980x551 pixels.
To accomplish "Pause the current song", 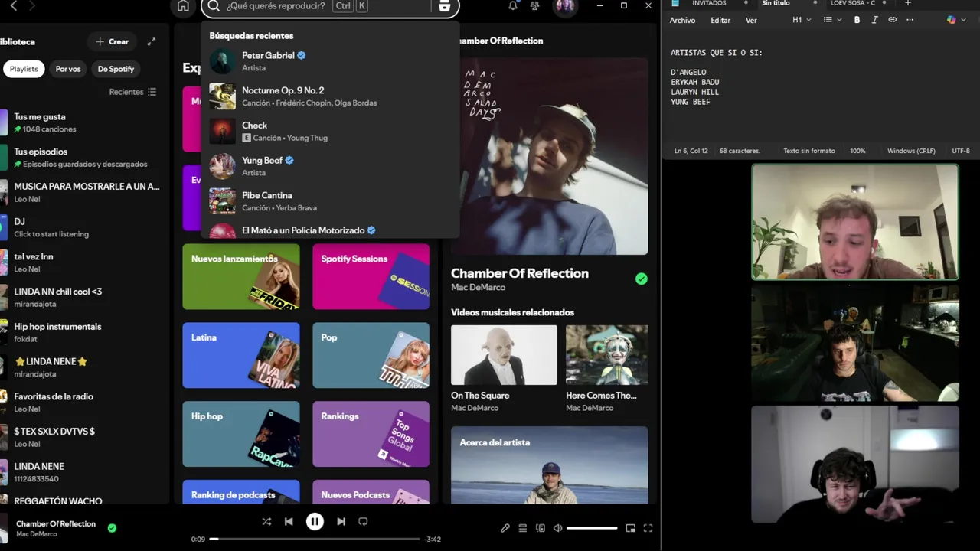I will pos(315,522).
